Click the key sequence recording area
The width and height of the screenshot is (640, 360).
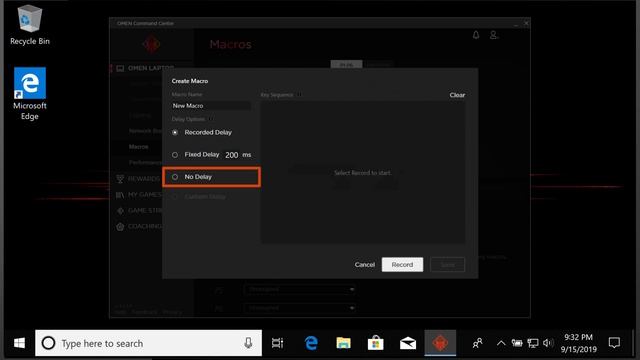pos(363,173)
